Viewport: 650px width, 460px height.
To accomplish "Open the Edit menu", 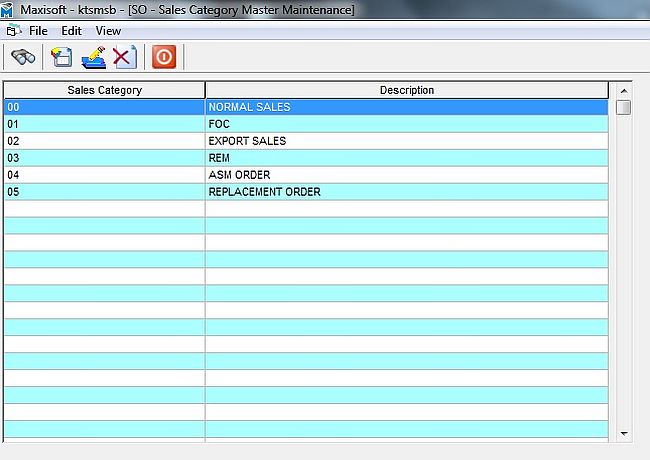I will pyautogui.click(x=71, y=31).
